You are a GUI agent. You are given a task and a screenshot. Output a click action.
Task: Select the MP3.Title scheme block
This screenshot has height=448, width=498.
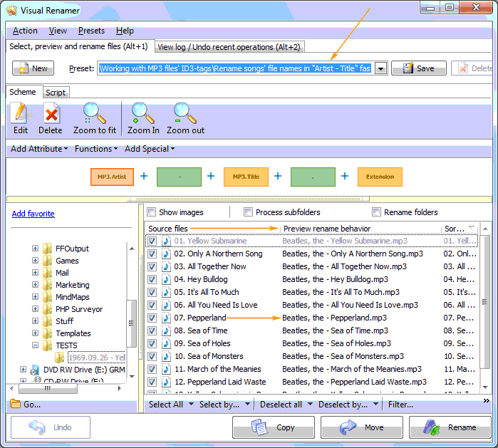[x=246, y=177]
